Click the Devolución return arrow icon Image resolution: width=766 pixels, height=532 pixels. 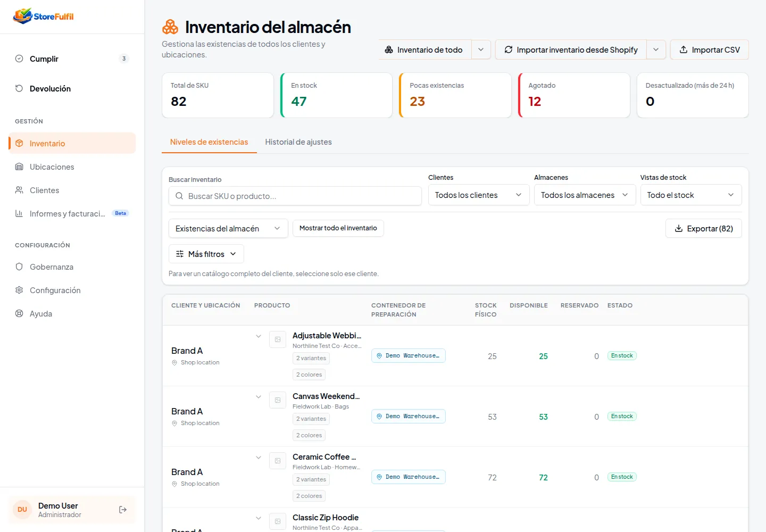(x=19, y=88)
